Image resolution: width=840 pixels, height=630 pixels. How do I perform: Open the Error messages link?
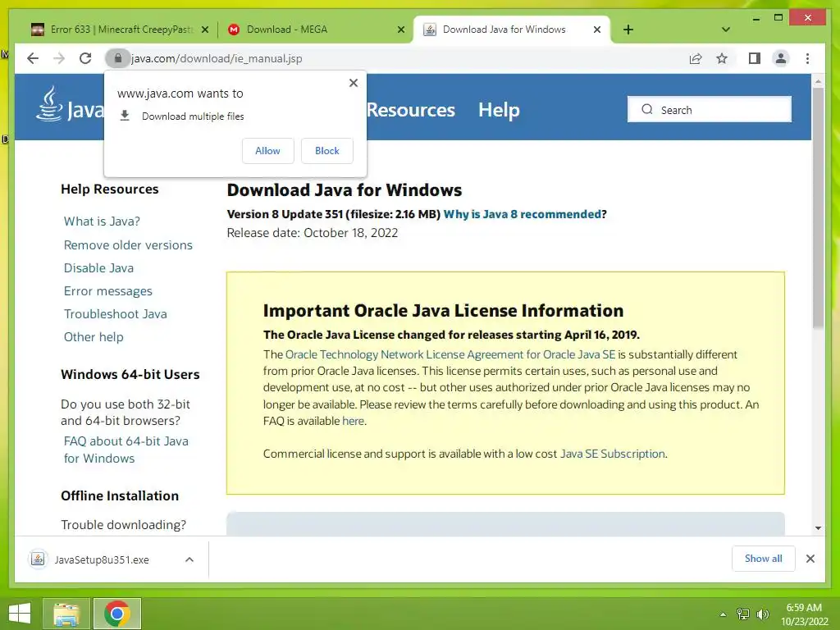coord(107,291)
